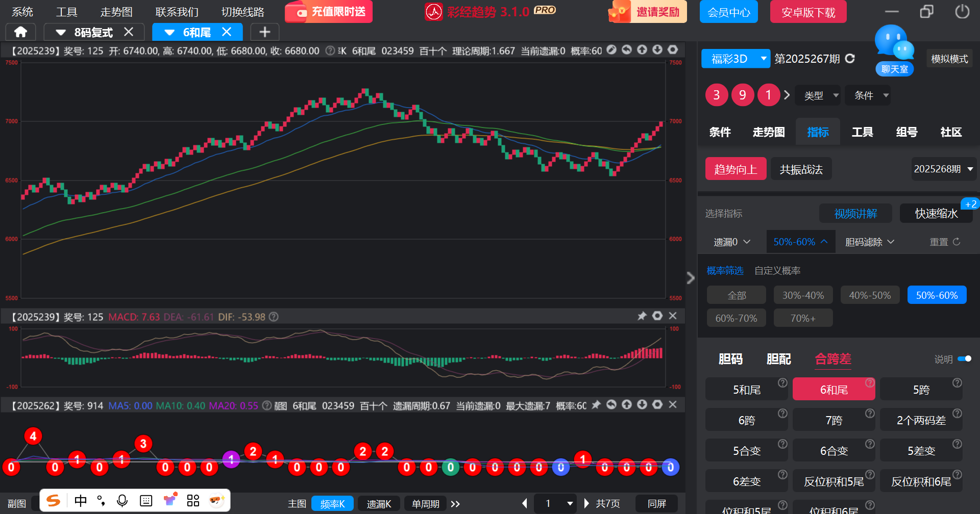Click the refresh icon beside 第2025267期
Screen dimensions: 980x514
pos(850,59)
